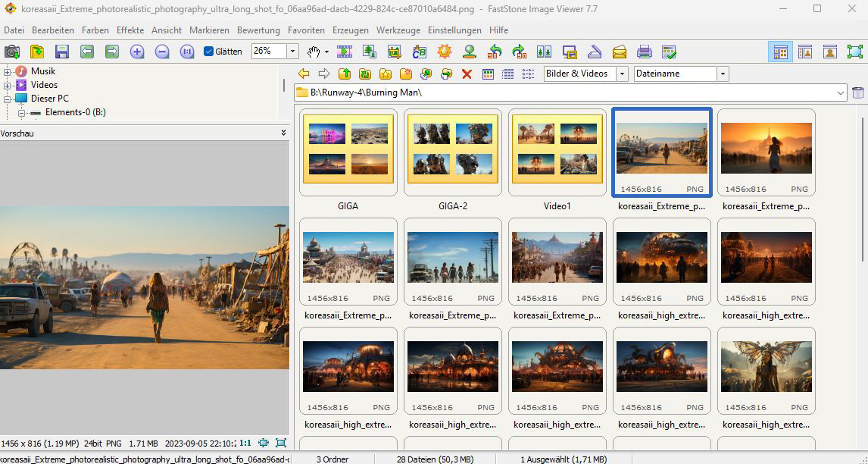868x464 pixels.
Task: Create new folder icon
Action: 406,74
